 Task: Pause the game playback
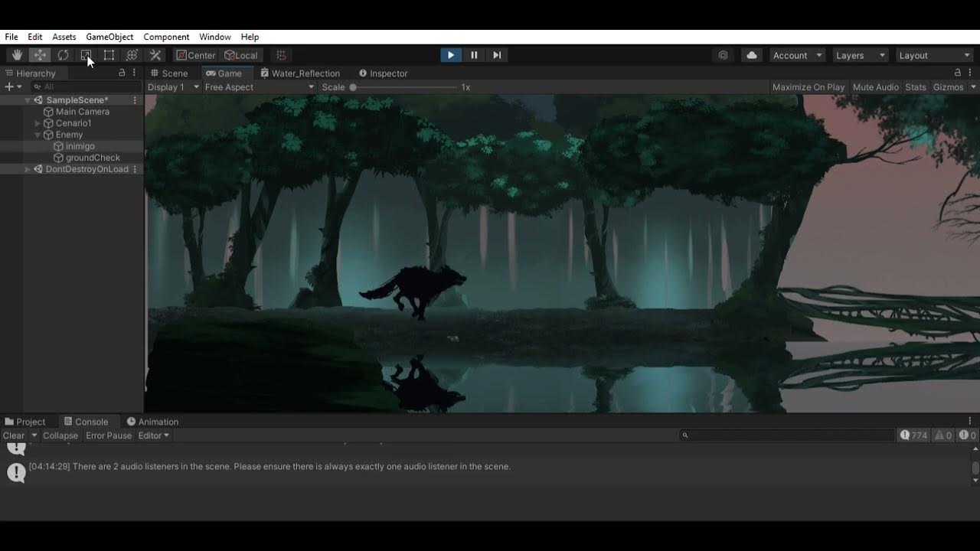pos(474,55)
